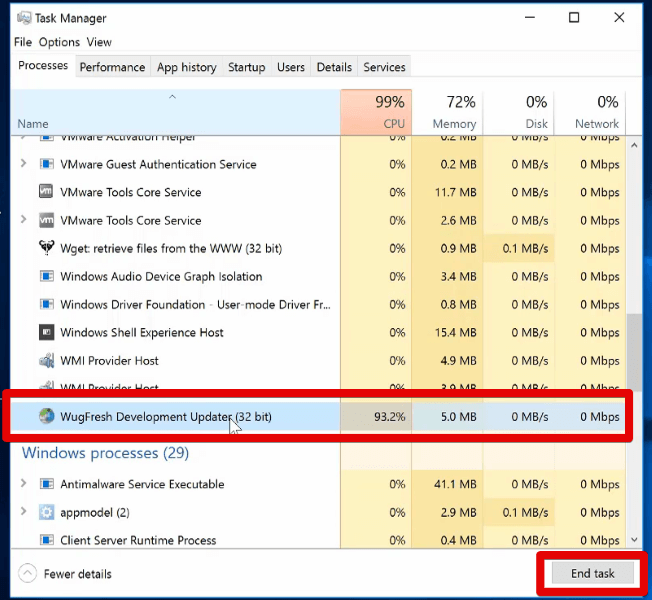Switch to the Services tab
652x600 pixels.
point(384,67)
